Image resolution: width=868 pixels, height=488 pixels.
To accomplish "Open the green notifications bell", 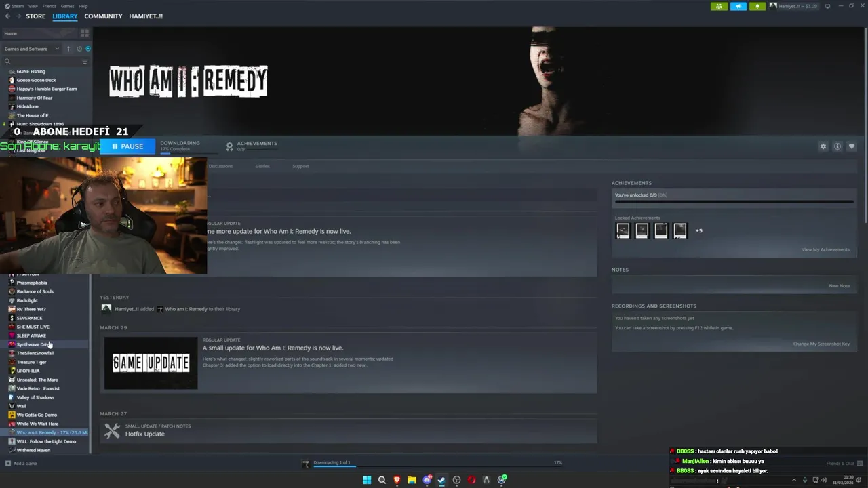I will [x=757, y=6].
